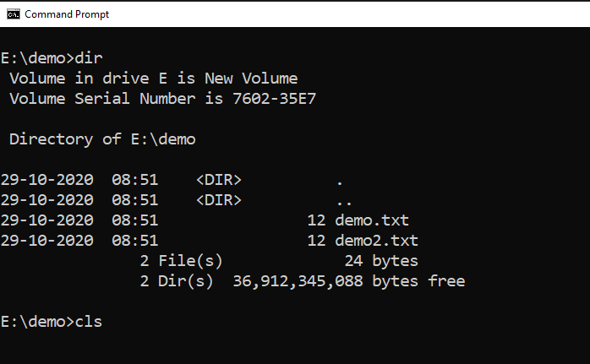Click the second <DIR> entry
The height and width of the screenshot is (364, 590).
(219, 200)
